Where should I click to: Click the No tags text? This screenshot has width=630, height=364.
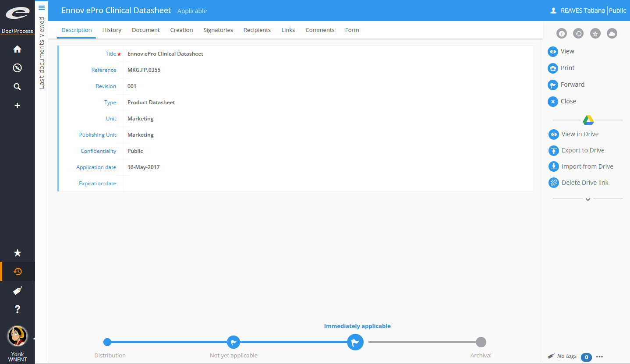(x=567, y=356)
